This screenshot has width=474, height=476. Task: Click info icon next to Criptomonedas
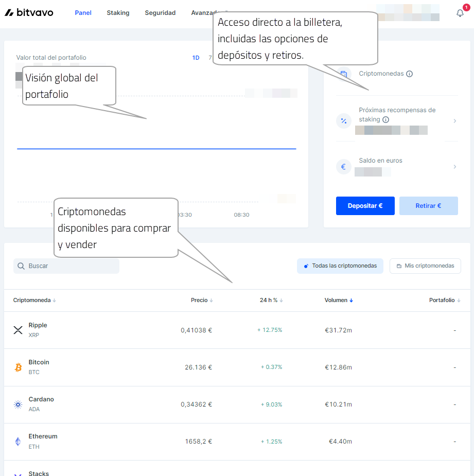click(410, 74)
